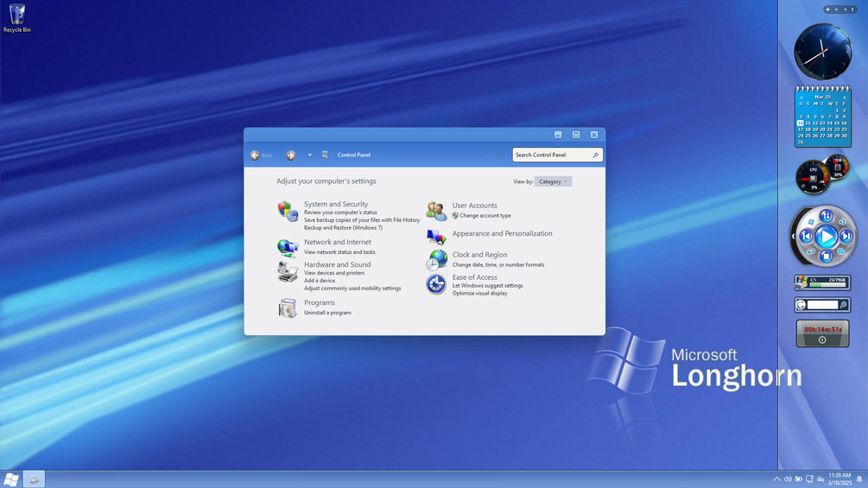Click the Forward navigation arrow button
Viewport: 868px width, 488px height.
pos(290,155)
